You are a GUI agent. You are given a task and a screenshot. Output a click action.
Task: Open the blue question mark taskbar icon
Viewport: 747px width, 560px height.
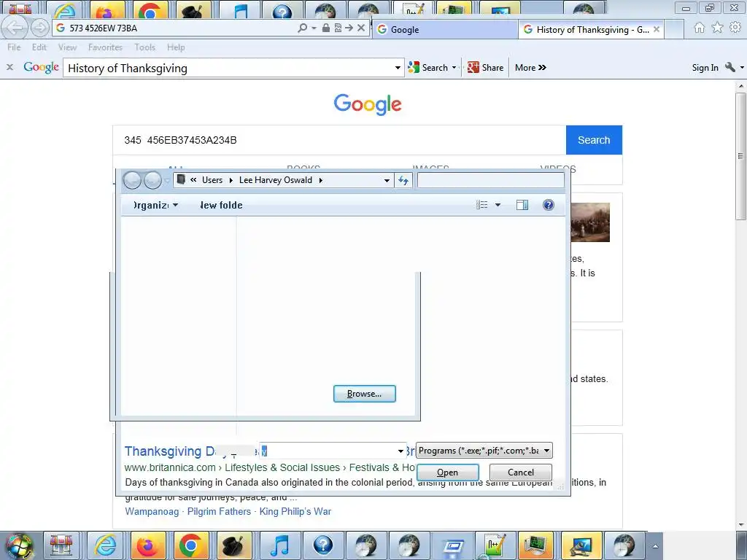(x=323, y=545)
